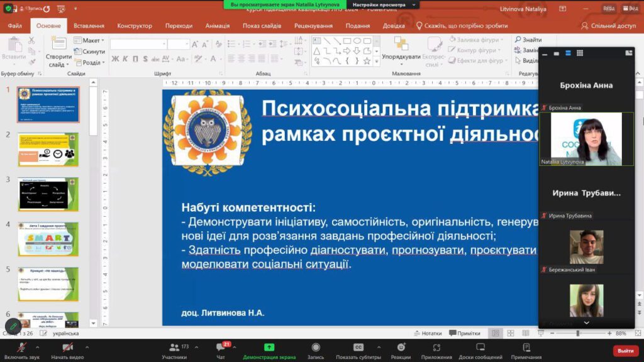Viewport: 644px width, 362px height.
Task: Open the Приложения apps icon
Action: click(x=436, y=348)
